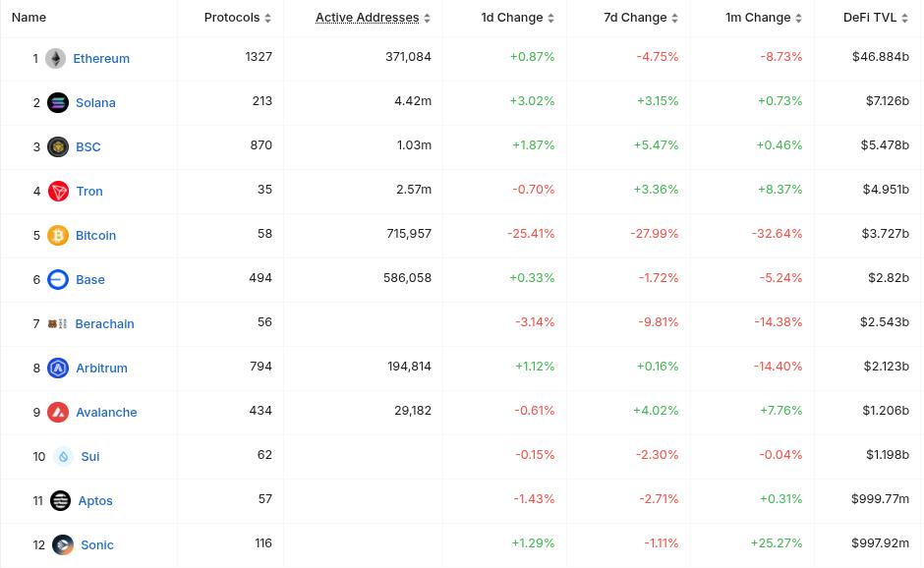
Task: Click the BSC chain logo icon
Action: (58, 147)
